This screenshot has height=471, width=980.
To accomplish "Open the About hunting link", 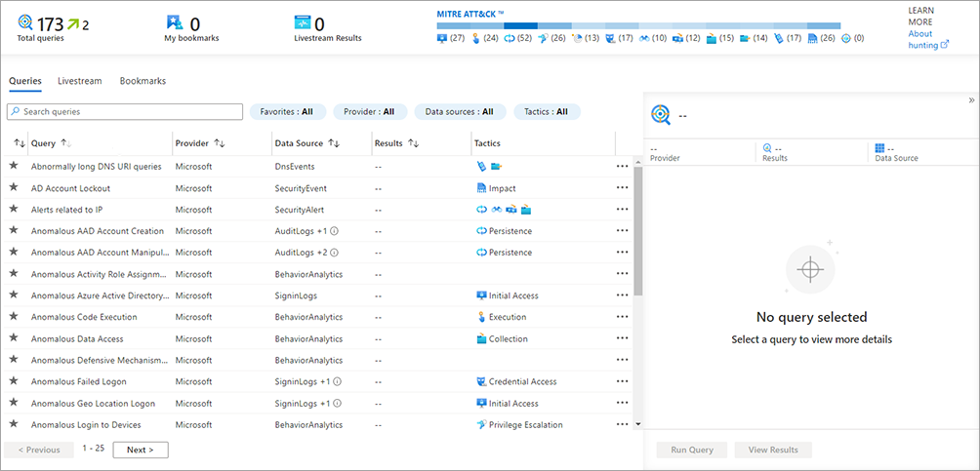I will click(x=928, y=39).
